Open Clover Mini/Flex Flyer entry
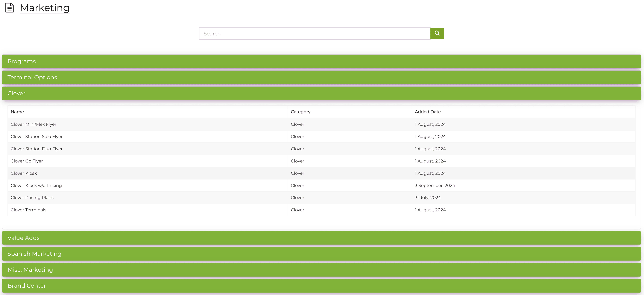 point(33,124)
